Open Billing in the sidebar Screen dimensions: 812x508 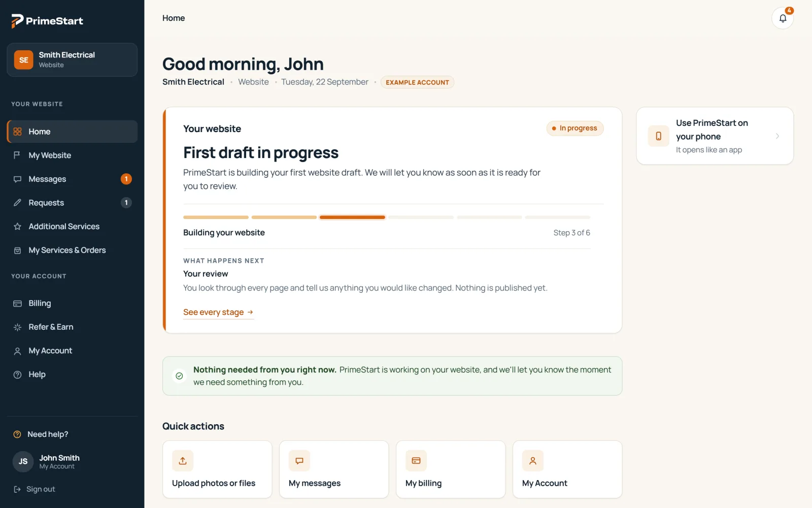coord(72,303)
